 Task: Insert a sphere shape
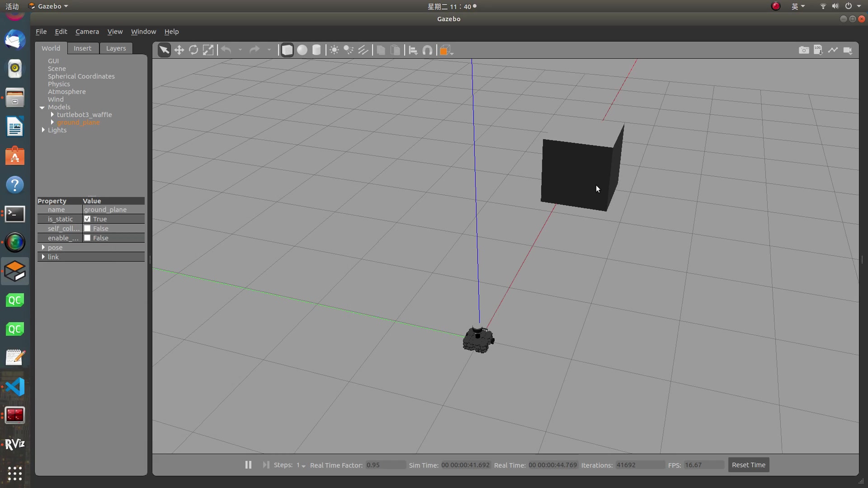coord(302,50)
